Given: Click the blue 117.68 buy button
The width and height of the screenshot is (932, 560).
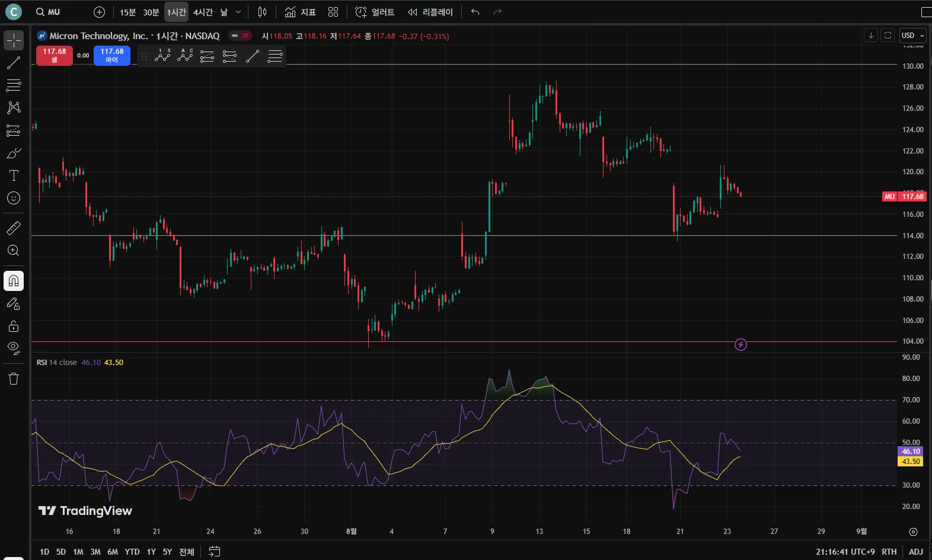Looking at the screenshot, I should 112,56.
